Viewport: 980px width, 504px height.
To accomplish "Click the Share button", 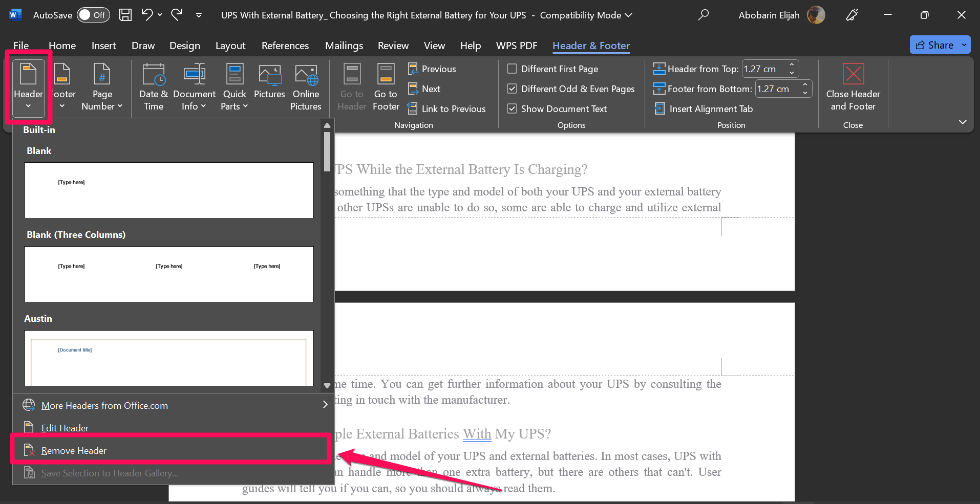I will coord(934,45).
